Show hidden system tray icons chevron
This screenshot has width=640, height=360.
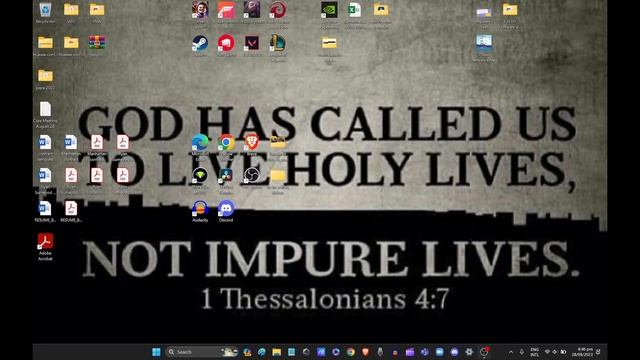point(511,352)
